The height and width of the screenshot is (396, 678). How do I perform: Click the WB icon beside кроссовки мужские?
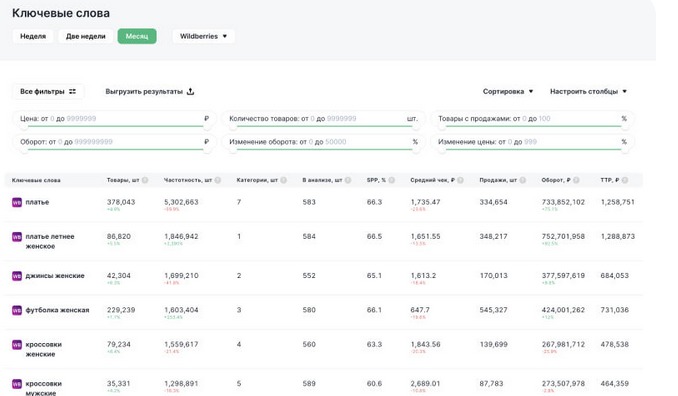[17, 384]
